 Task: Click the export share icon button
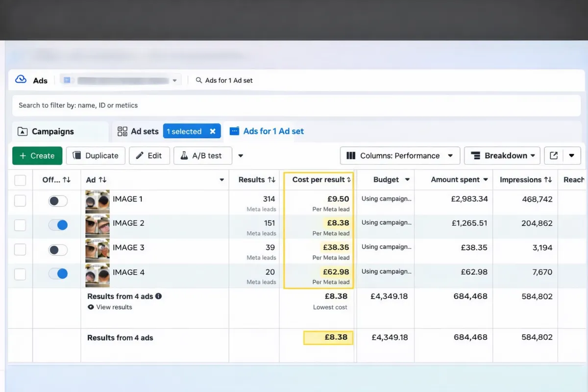click(554, 155)
